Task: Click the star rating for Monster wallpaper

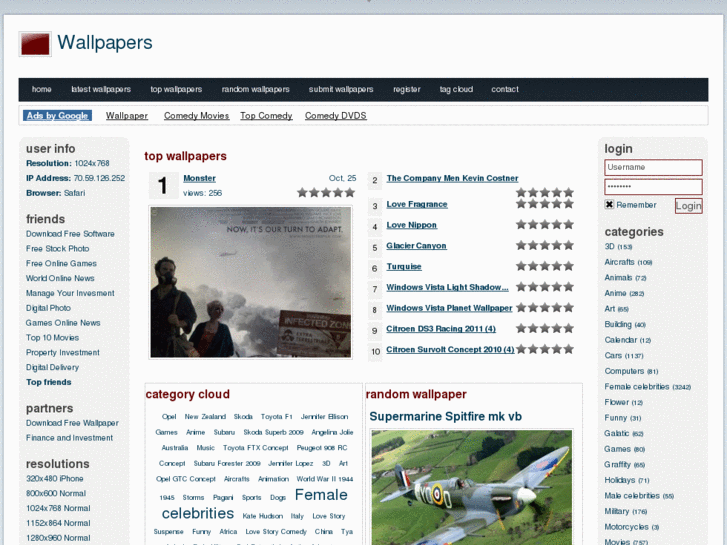Action: [x=326, y=192]
